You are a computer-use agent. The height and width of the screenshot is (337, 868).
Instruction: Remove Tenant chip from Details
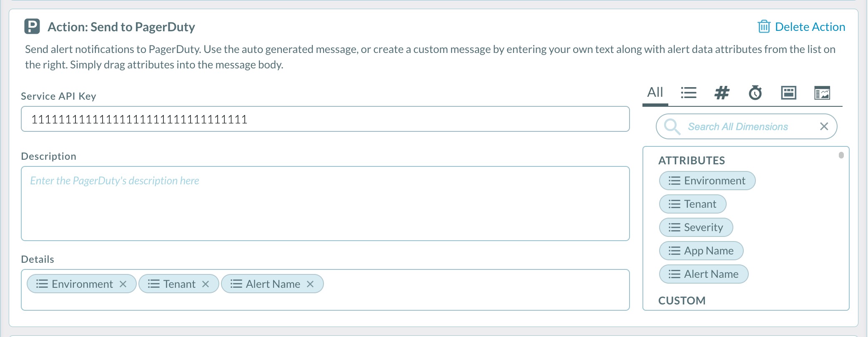[206, 284]
